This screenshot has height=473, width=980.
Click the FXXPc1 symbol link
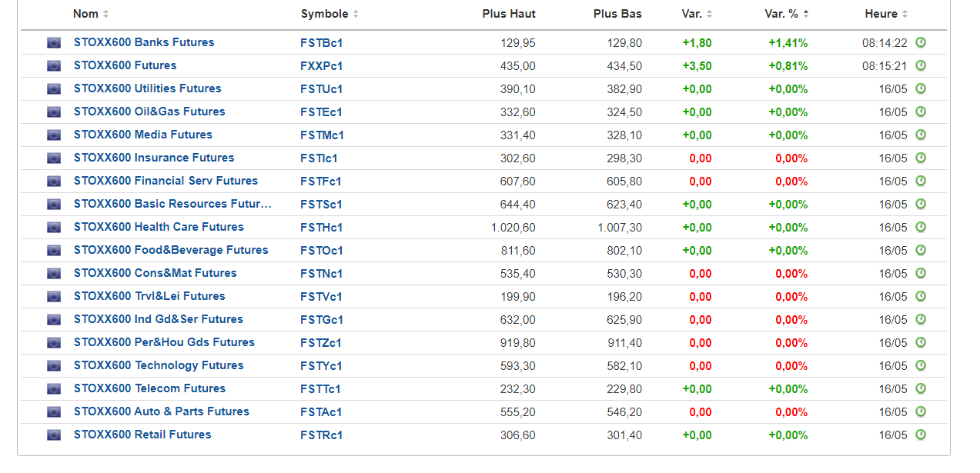(x=321, y=66)
